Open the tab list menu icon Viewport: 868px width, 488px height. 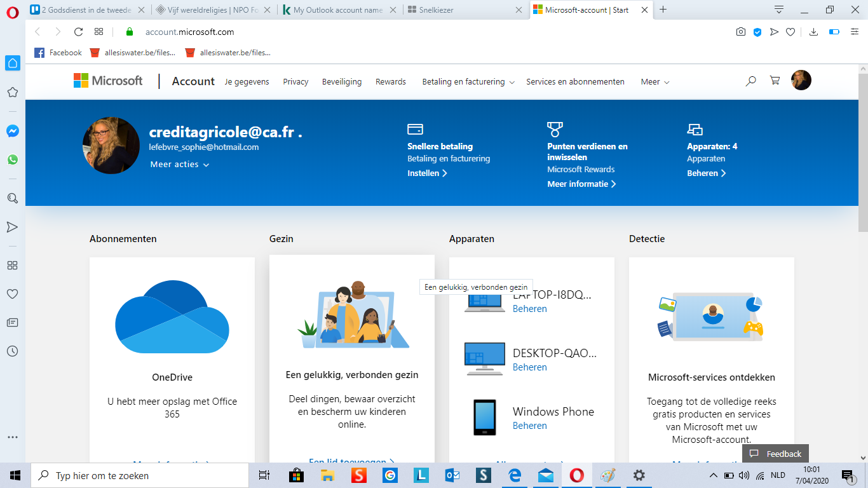click(x=779, y=10)
